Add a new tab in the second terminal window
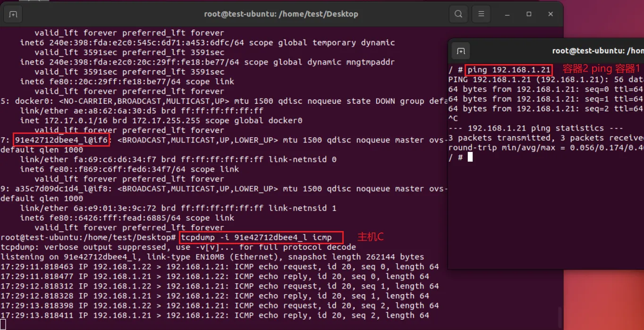Screen dimensions: 644x330 [x=461, y=51]
